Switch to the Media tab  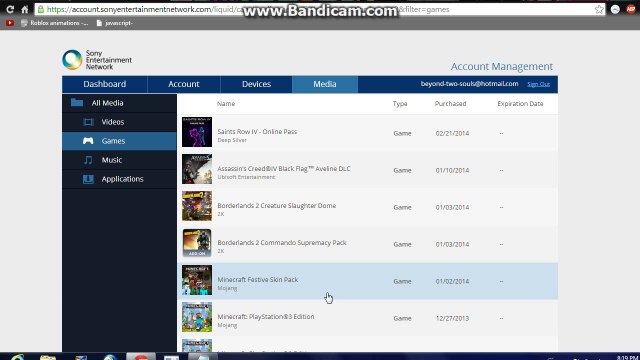coord(325,84)
